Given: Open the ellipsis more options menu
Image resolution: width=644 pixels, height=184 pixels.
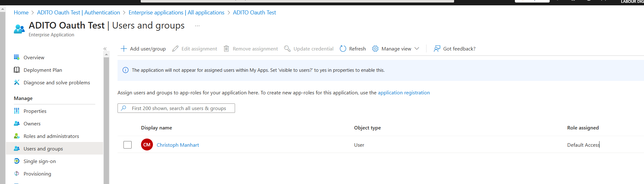Looking at the screenshot, I should [197, 26].
